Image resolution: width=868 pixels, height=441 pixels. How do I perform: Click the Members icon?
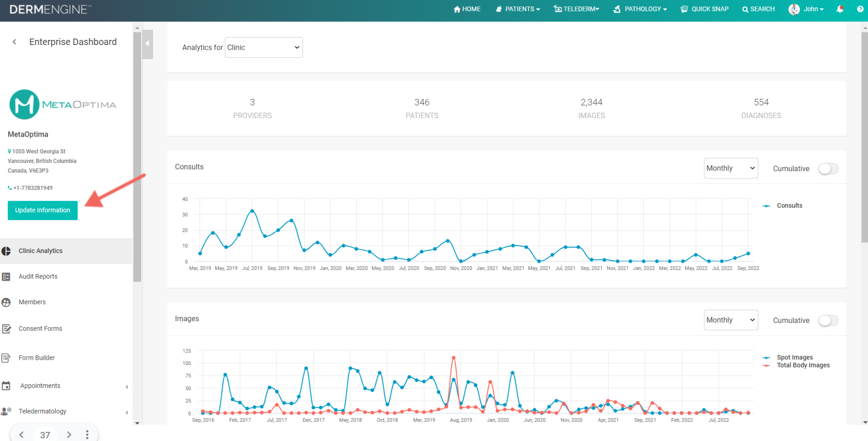coord(6,302)
